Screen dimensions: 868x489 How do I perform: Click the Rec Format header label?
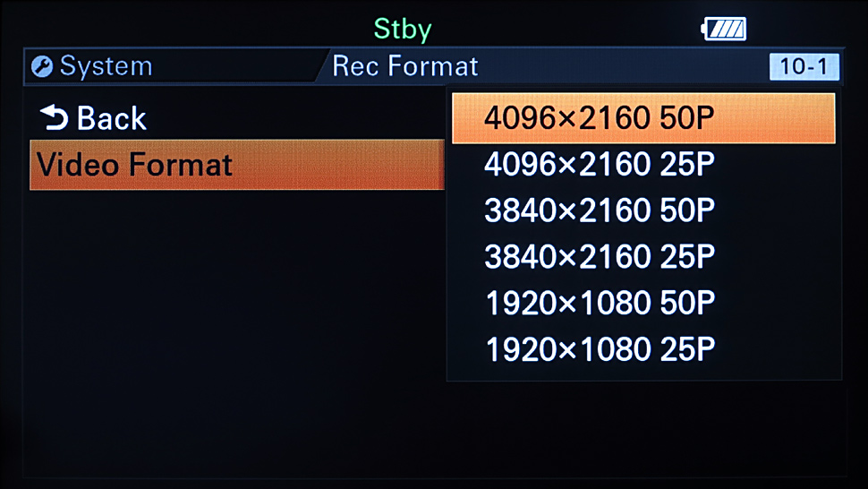point(404,66)
